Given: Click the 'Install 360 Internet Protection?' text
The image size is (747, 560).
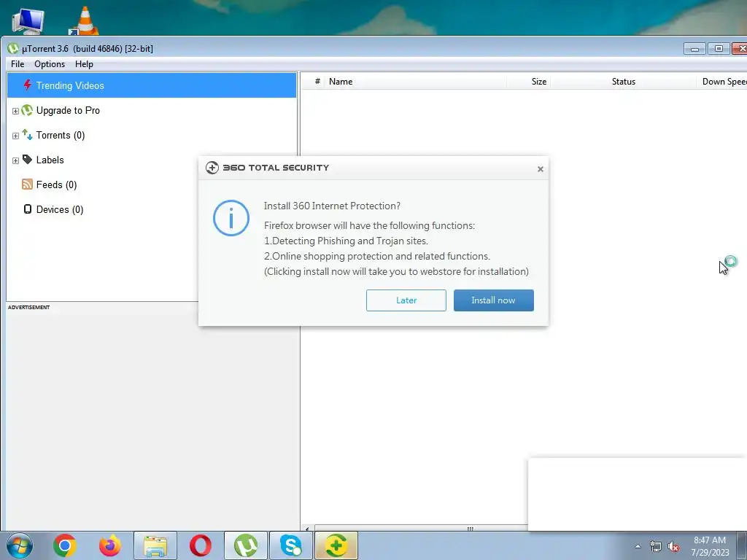Looking at the screenshot, I should click(332, 206).
